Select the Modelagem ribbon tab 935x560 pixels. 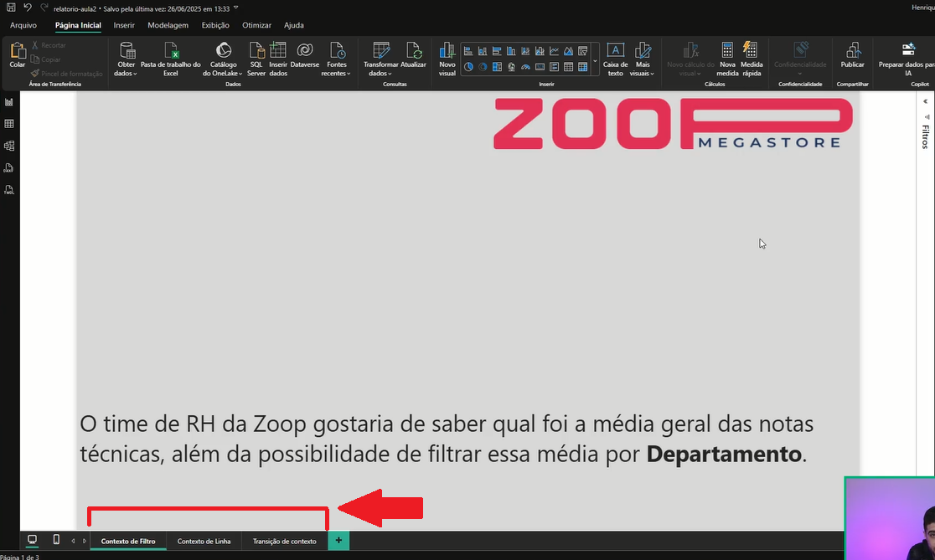click(168, 25)
